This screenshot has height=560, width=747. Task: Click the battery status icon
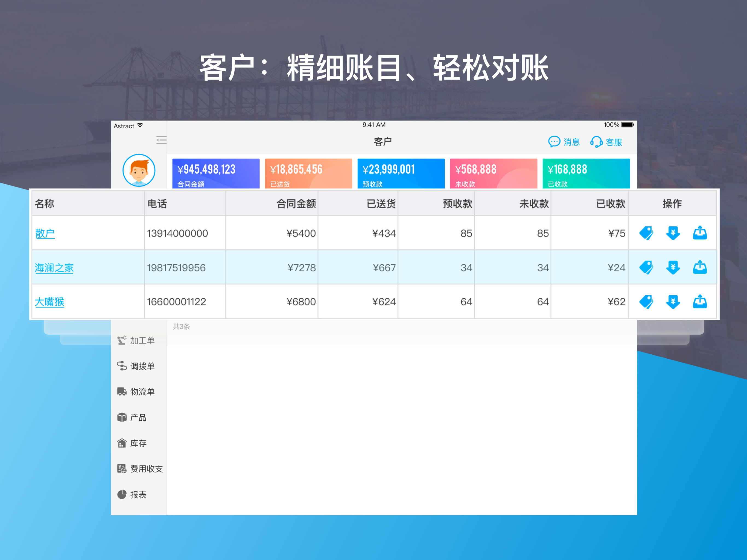coord(628,125)
